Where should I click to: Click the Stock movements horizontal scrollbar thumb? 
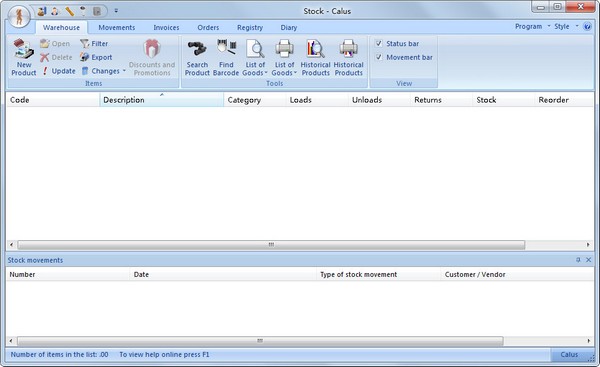(x=260, y=341)
